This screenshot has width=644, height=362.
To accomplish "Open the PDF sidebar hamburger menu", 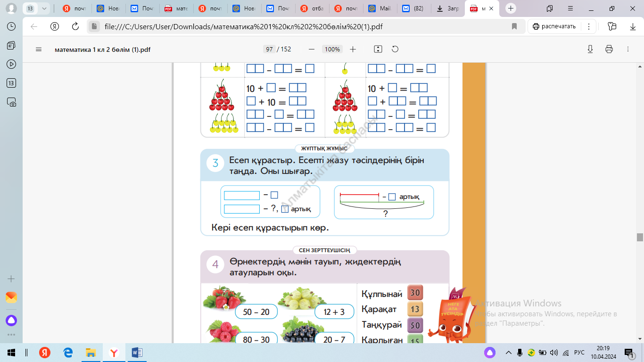I will (39, 49).
